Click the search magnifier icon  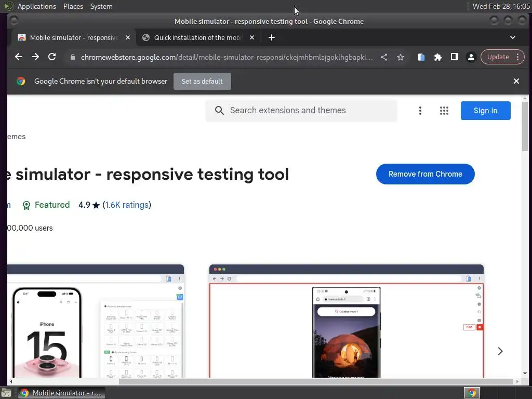pyautogui.click(x=219, y=111)
